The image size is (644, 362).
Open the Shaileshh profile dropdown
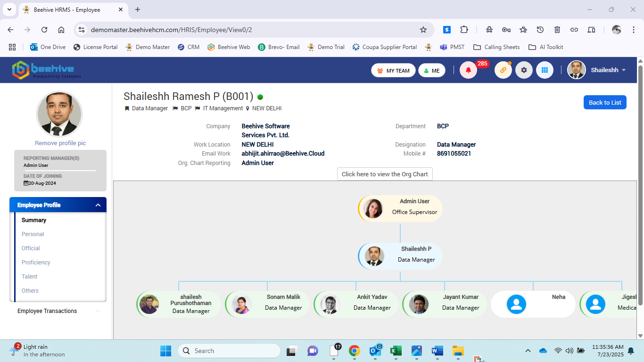click(x=608, y=70)
